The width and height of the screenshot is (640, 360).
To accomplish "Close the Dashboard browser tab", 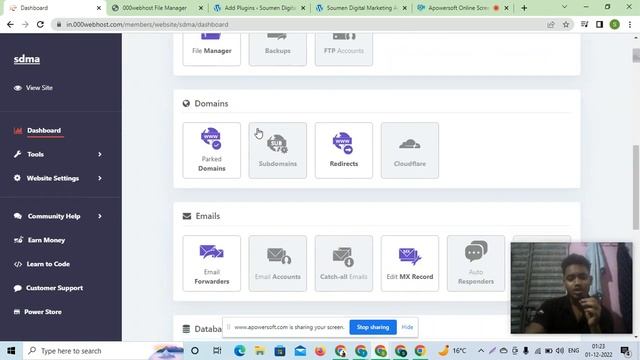I will (x=99, y=8).
